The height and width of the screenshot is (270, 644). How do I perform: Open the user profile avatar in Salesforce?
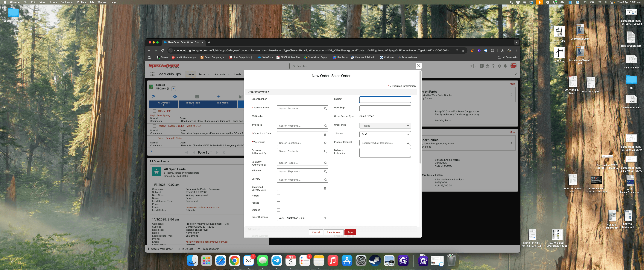tap(514, 66)
